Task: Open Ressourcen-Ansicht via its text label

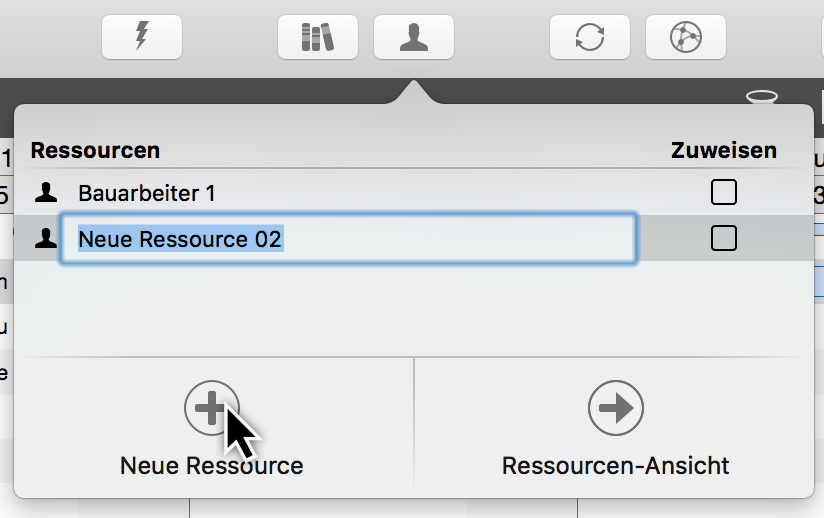Action: 615,466
